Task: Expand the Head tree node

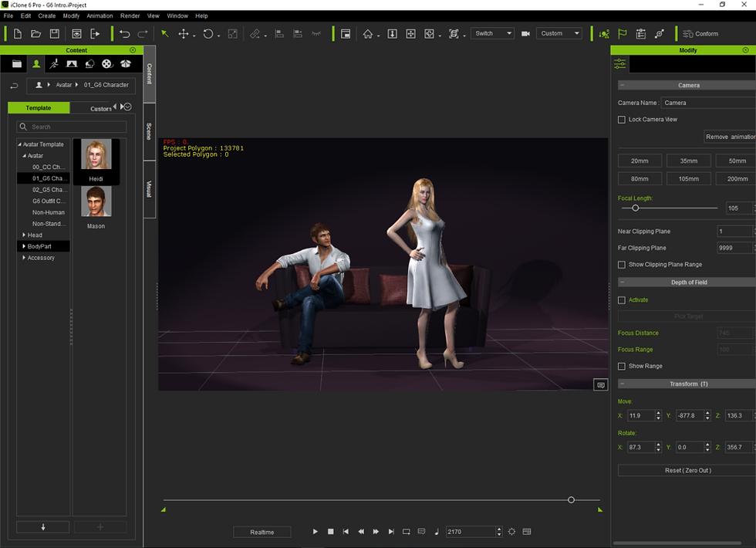Action: (24, 235)
